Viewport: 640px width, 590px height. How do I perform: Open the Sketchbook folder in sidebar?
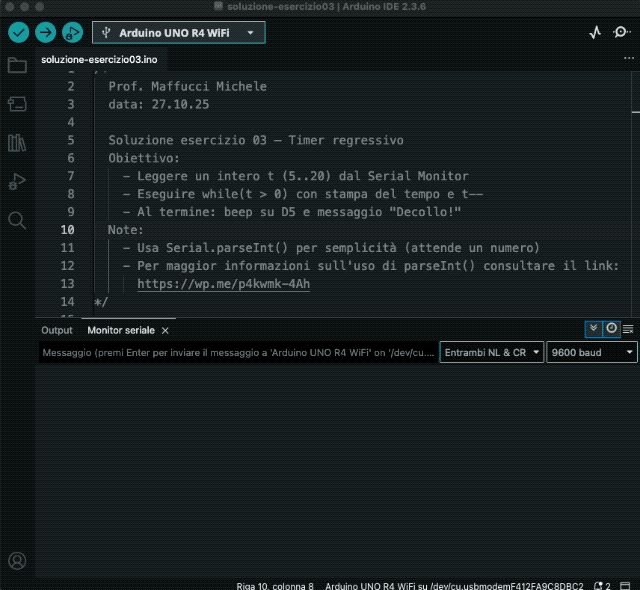17,66
